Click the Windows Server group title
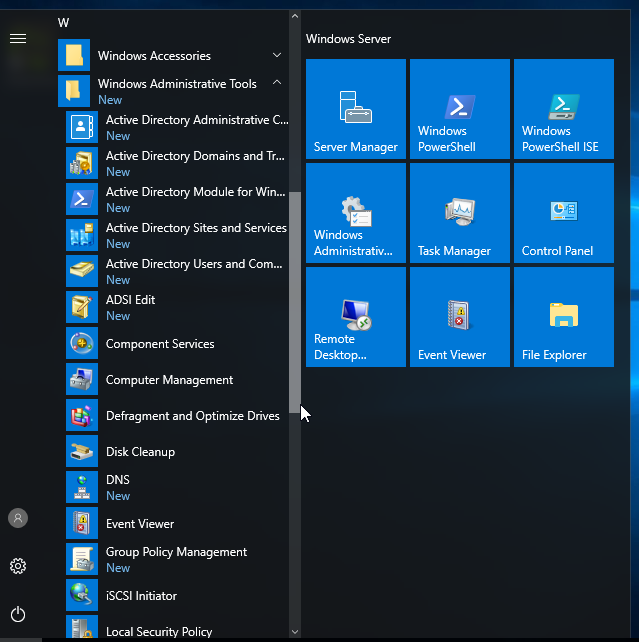The width and height of the screenshot is (639, 642). tap(348, 39)
